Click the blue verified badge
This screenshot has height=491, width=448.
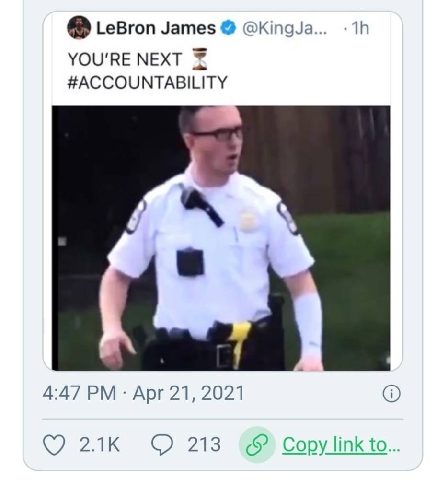(227, 29)
